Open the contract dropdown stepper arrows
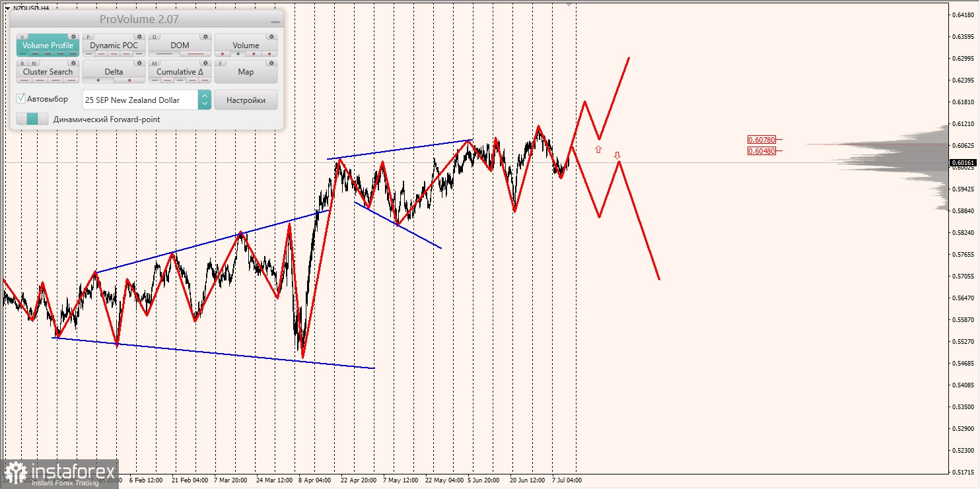 [x=205, y=100]
